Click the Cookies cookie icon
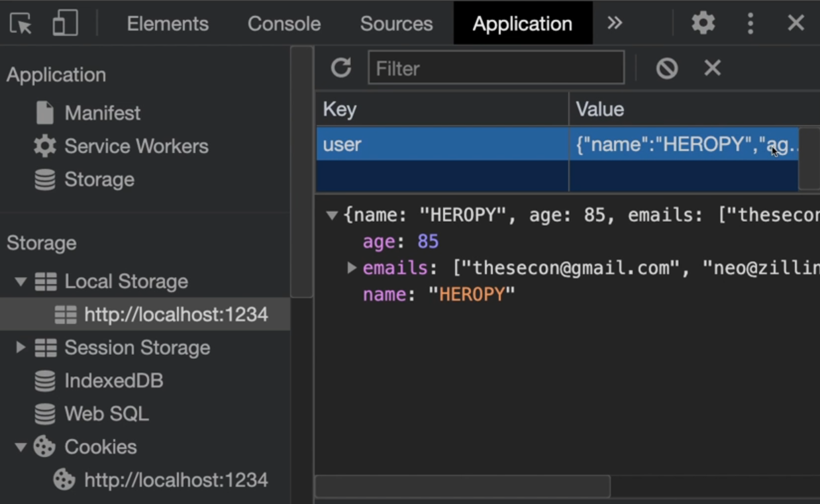This screenshot has height=504, width=820. 44,447
